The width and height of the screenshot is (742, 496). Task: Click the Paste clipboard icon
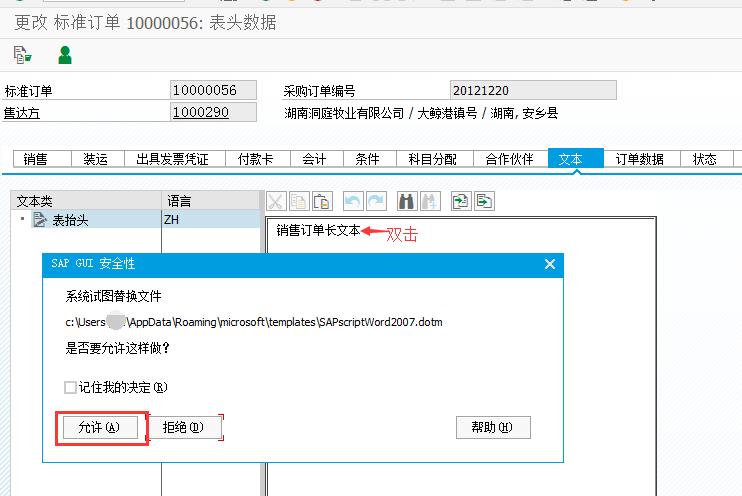click(x=322, y=201)
